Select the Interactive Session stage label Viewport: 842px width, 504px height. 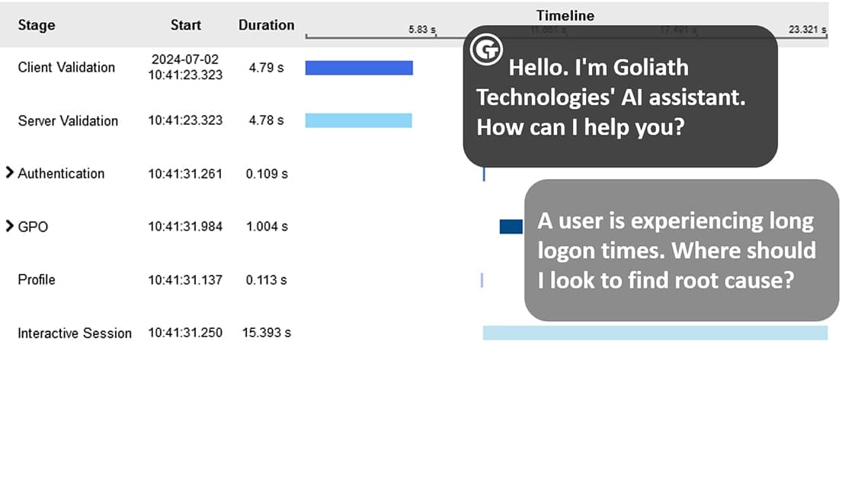click(x=72, y=333)
